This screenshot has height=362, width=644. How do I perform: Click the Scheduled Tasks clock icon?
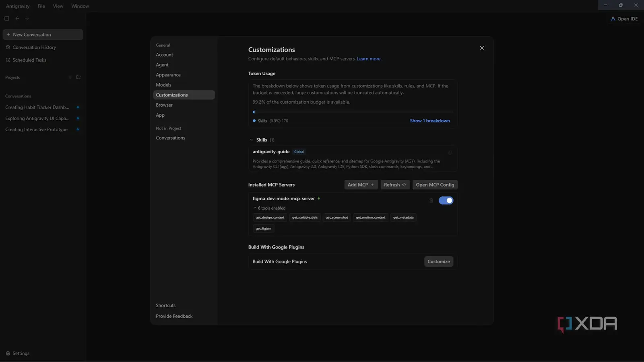click(x=8, y=60)
